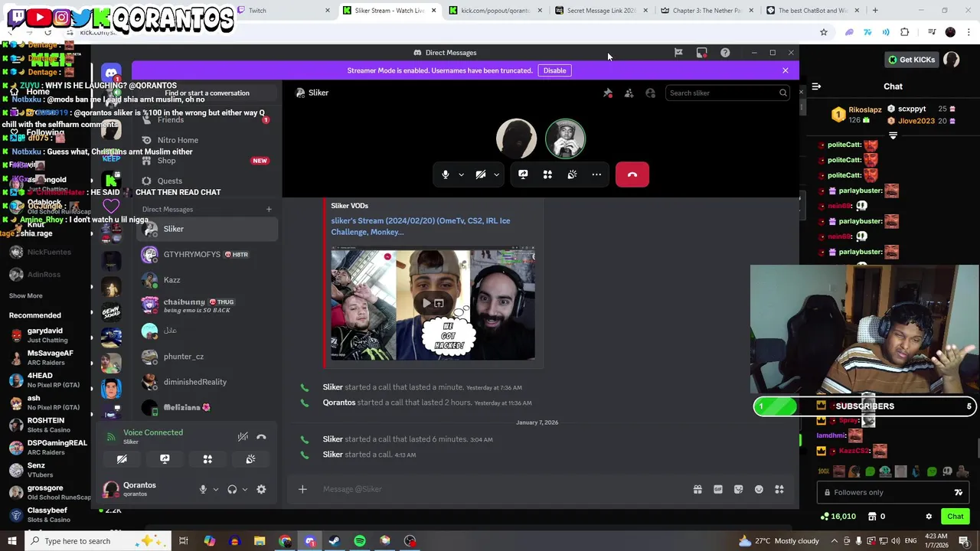Send a gift icon in message bar
The width and height of the screenshot is (980, 551).
coord(697,489)
